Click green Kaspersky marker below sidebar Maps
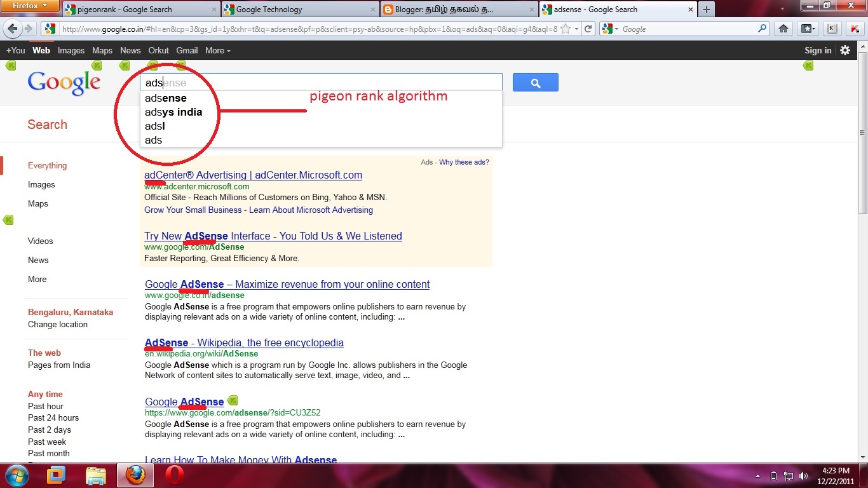 coord(8,220)
